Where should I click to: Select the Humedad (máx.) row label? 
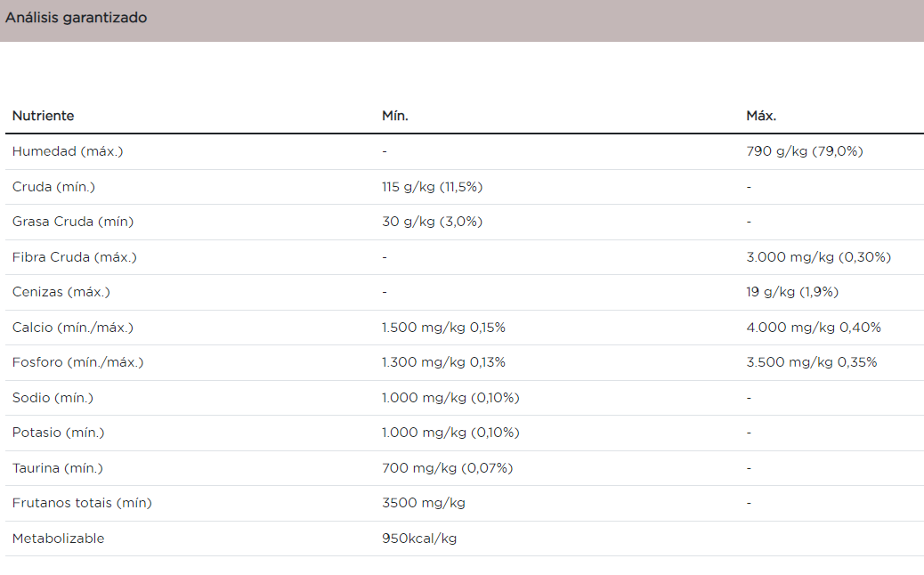coord(68,151)
